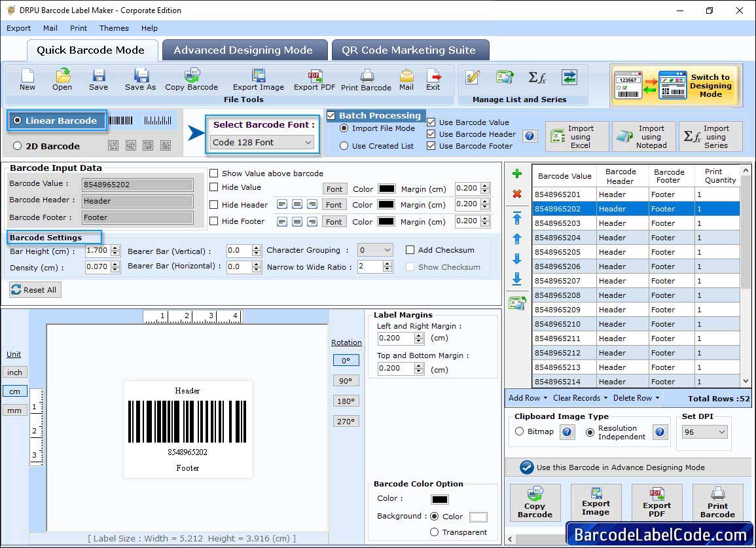Enable Add Checksum checkbox
The height and width of the screenshot is (548, 756).
tap(410, 250)
